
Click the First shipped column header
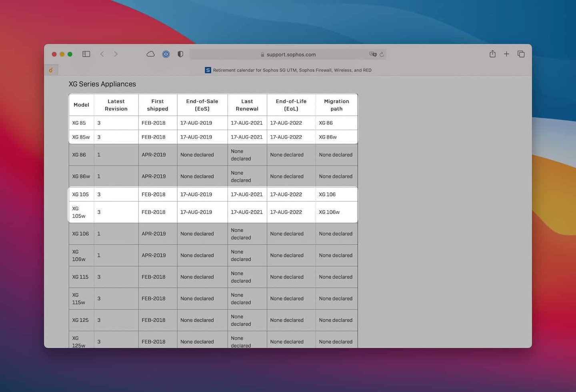(x=158, y=105)
